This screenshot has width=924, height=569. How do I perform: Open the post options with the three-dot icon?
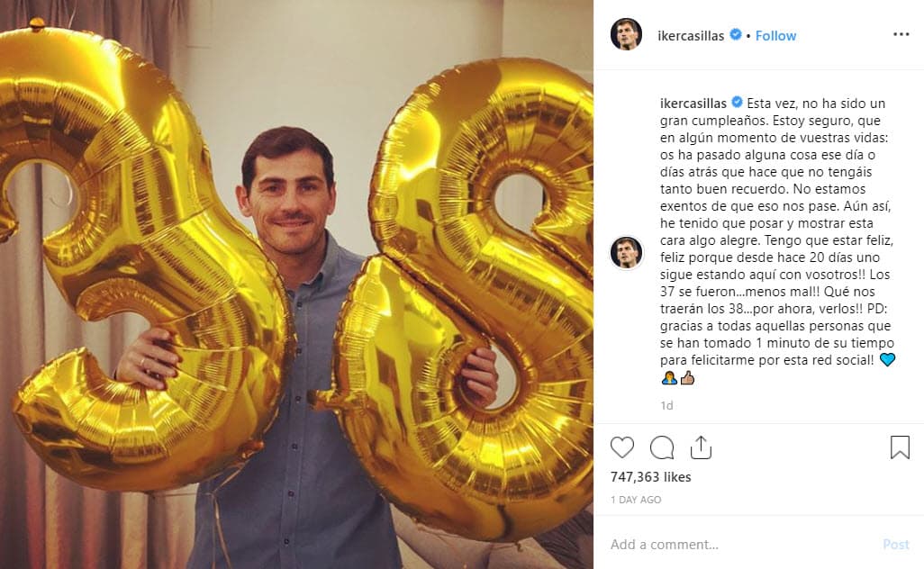pyautogui.click(x=900, y=32)
